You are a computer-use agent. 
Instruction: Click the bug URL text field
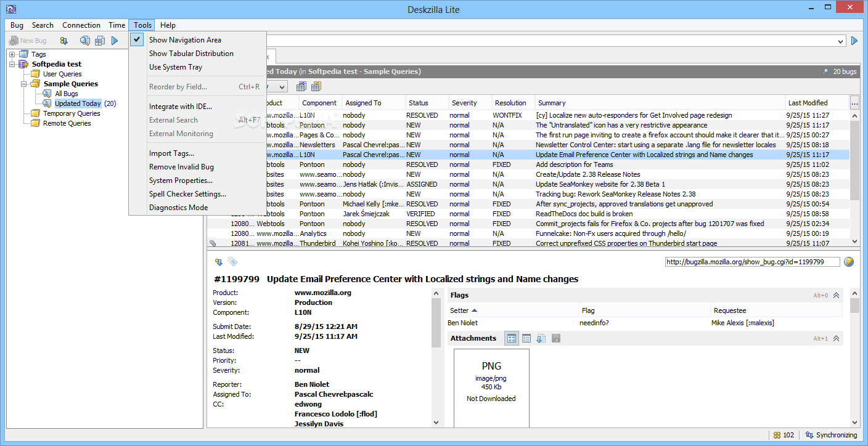tap(753, 262)
